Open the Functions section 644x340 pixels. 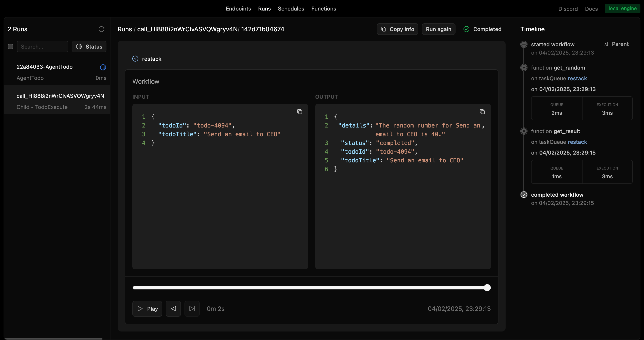tap(324, 8)
